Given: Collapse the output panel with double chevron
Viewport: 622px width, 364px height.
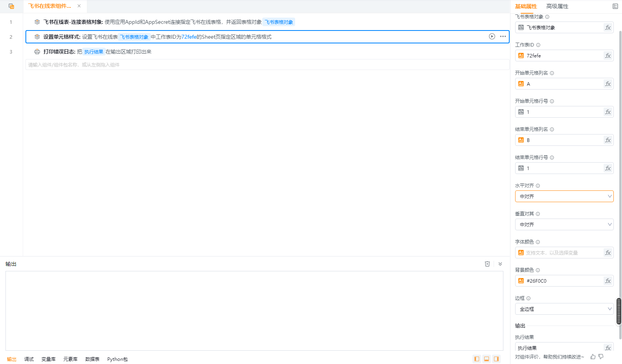Looking at the screenshot, I should [x=500, y=264].
